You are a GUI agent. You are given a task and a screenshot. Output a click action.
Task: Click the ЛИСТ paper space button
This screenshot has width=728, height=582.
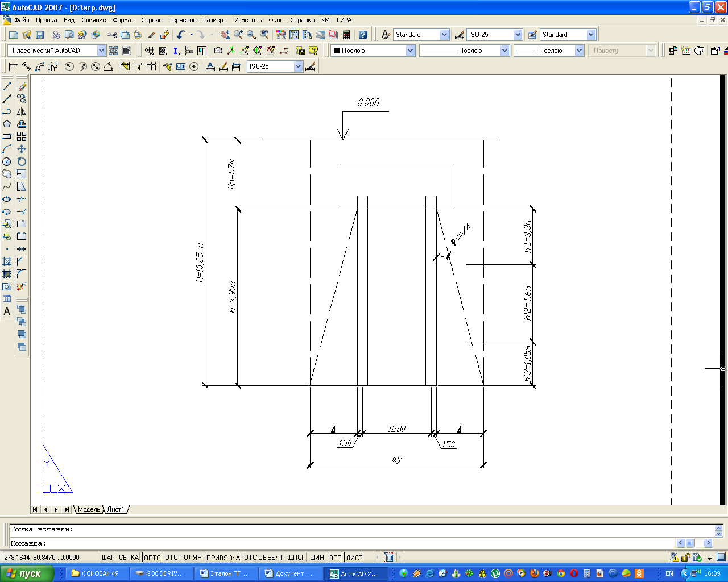(x=354, y=558)
